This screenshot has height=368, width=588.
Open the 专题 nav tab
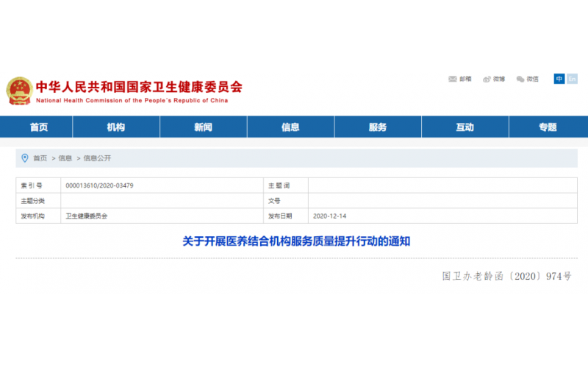[548, 127]
